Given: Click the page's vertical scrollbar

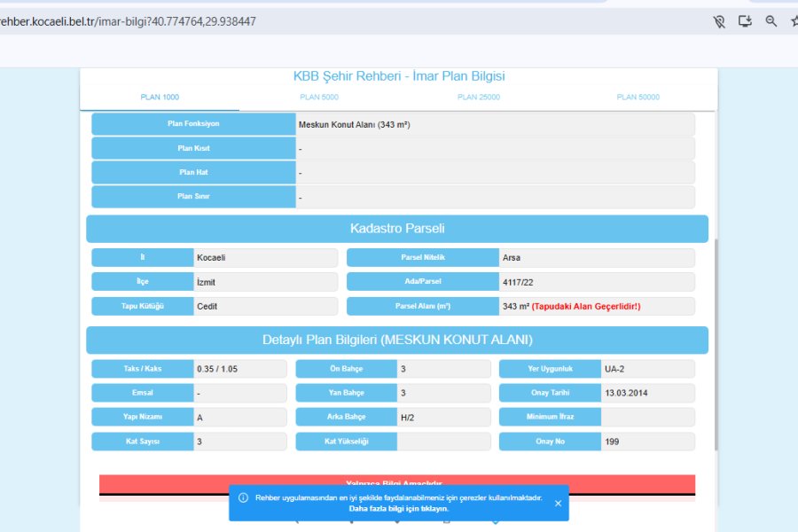Looking at the screenshot, I should click(x=715, y=337).
